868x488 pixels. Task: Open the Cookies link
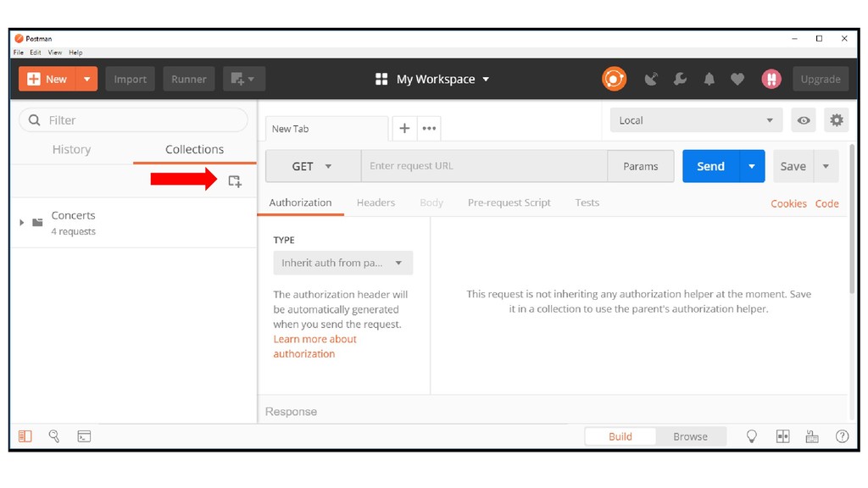(788, 203)
